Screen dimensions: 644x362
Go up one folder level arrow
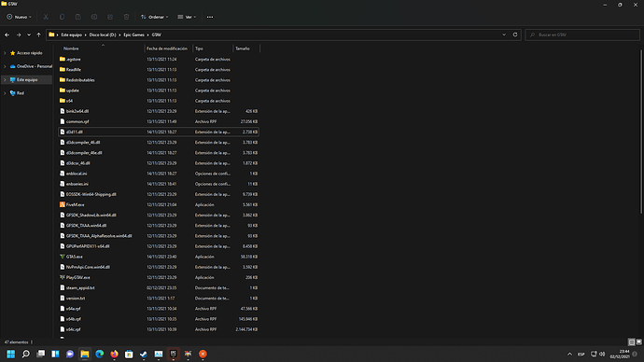[x=38, y=35]
